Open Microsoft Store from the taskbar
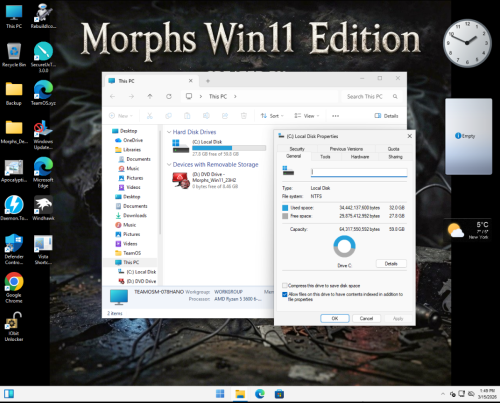The image size is (500, 403). (279, 394)
